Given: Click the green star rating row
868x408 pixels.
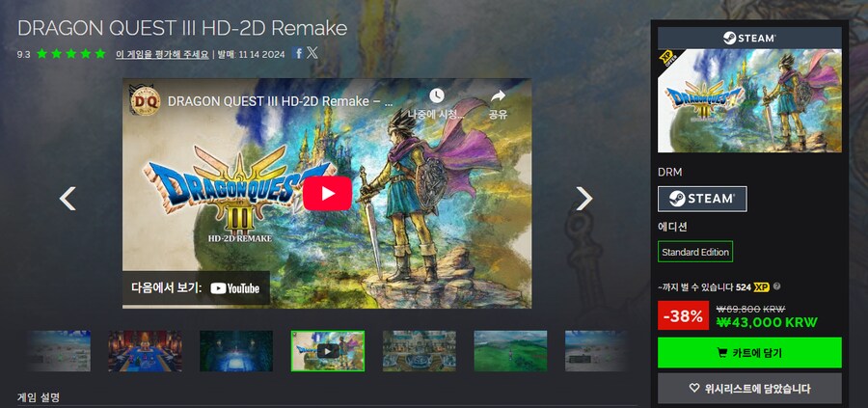Looking at the screenshot, I should pos(70,54).
